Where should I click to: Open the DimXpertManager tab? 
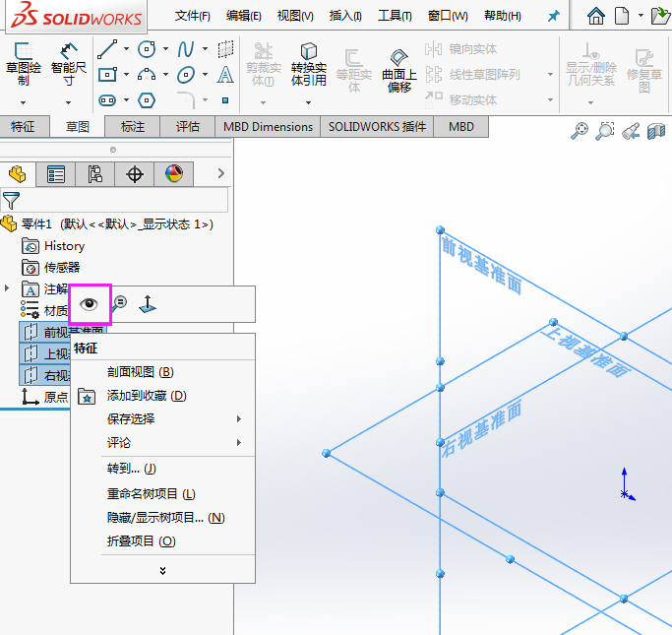tap(135, 174)
